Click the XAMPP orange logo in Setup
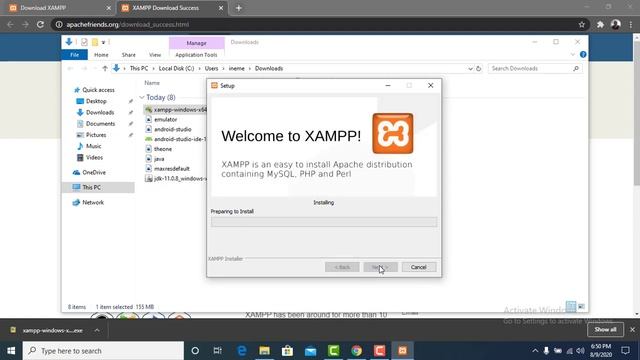The image size is (640, 360). pos(393,133)
